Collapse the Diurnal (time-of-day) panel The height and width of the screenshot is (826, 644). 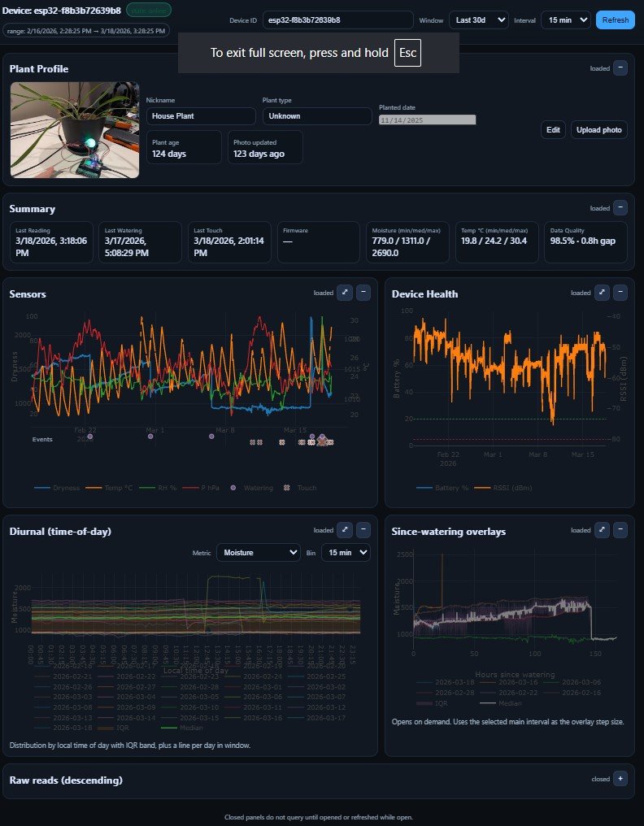[x=363, y=530]
